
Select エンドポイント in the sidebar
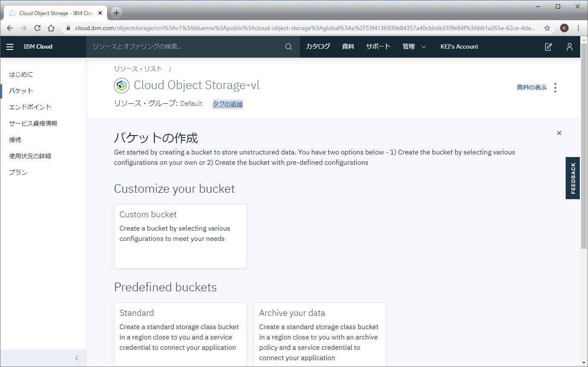[x=30, y=107]
